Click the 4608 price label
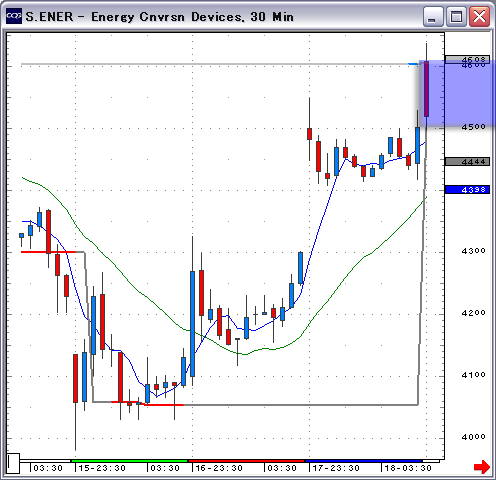496x480 pixels. tap(468, 60)
